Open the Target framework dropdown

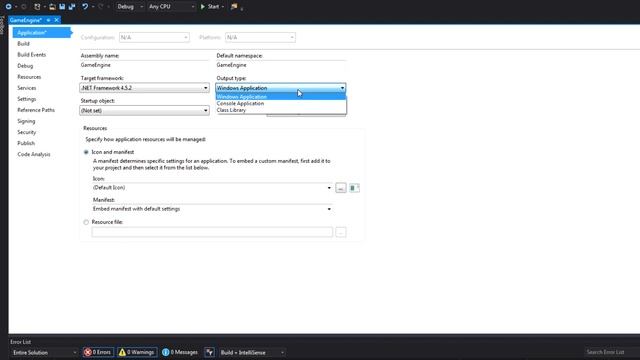click(144, 88)
